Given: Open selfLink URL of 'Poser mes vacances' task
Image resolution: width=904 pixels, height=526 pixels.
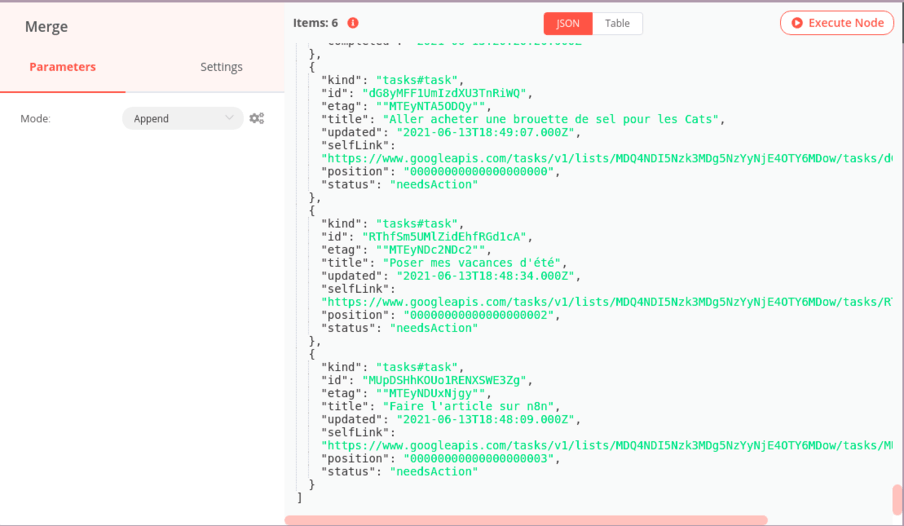Looking at the screenshot, I should click(606, 301).
